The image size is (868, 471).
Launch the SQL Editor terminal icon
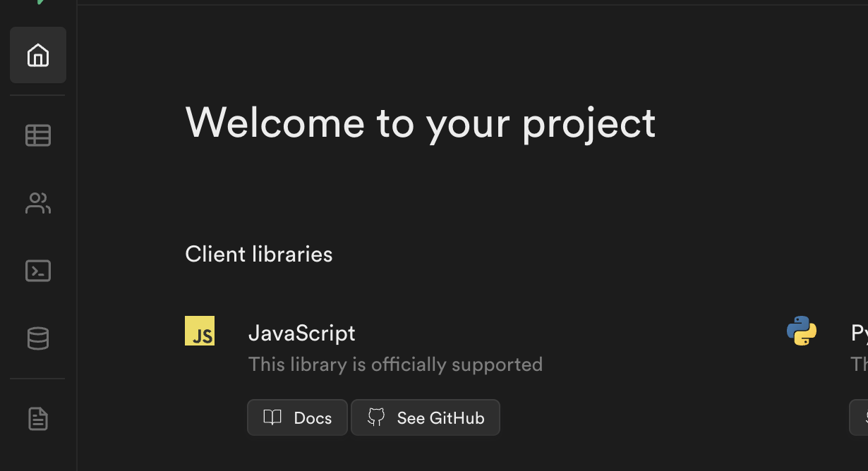38,271
